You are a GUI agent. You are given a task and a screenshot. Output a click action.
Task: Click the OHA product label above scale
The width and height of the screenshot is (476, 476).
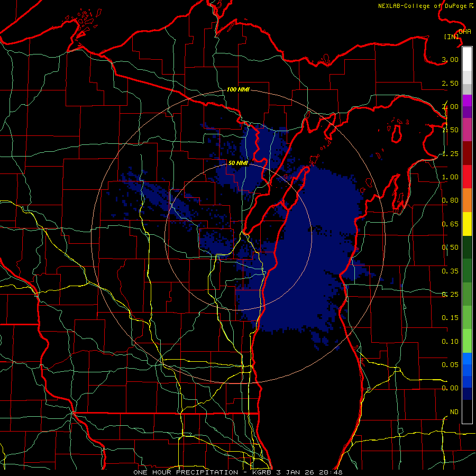coord(465,32)
